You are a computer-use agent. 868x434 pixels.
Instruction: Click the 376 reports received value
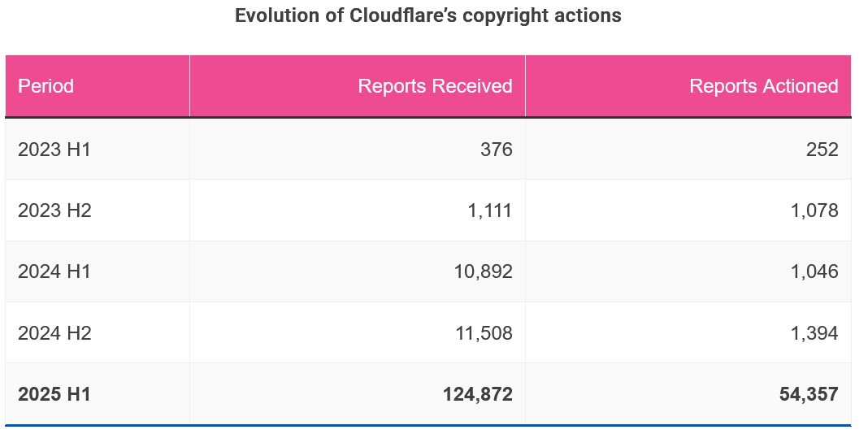[x=496, y=149]
